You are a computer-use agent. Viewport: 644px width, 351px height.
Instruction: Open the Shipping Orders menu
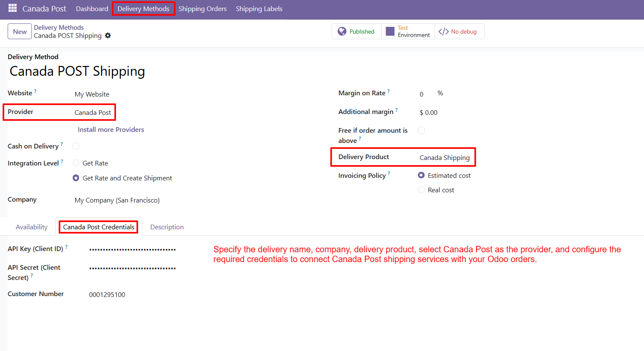202,9
